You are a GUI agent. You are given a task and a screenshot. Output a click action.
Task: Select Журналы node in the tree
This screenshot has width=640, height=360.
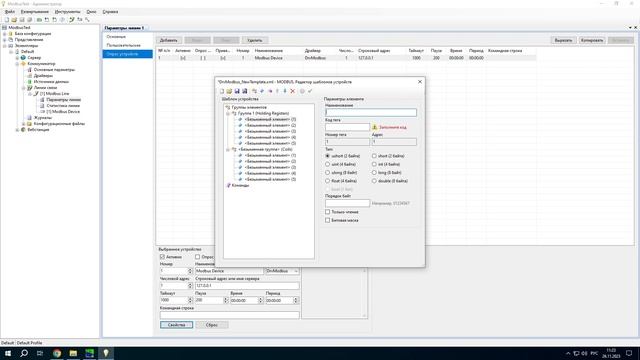pos(42,118)
